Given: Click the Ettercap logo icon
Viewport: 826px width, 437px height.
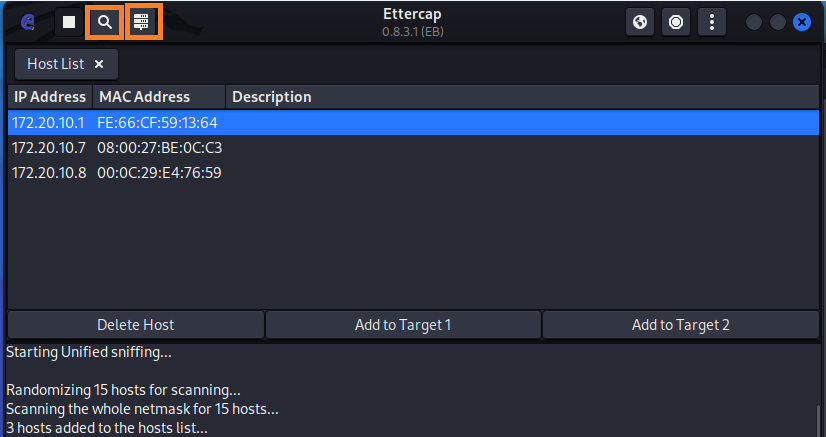Looking at the screenshot, I should [x=27, y=21].
